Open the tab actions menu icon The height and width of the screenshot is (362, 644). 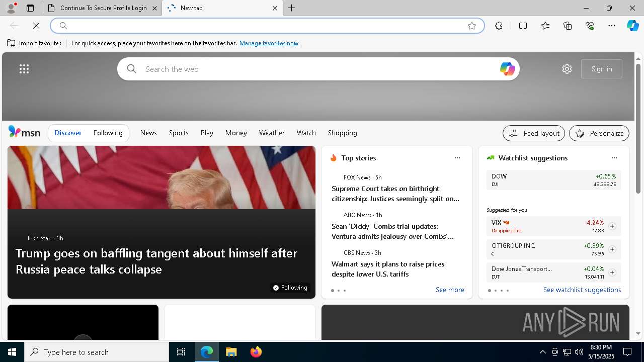[30, 8]
